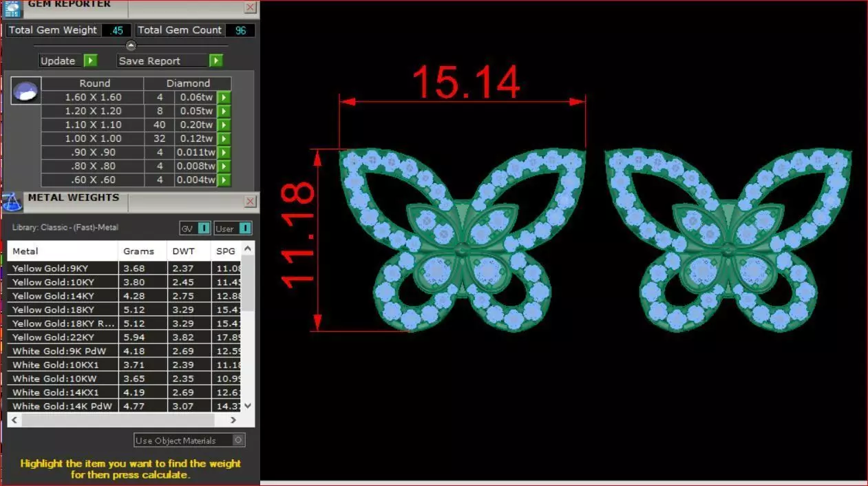Click the metal list scroll up arrow

tap(248, 248)
